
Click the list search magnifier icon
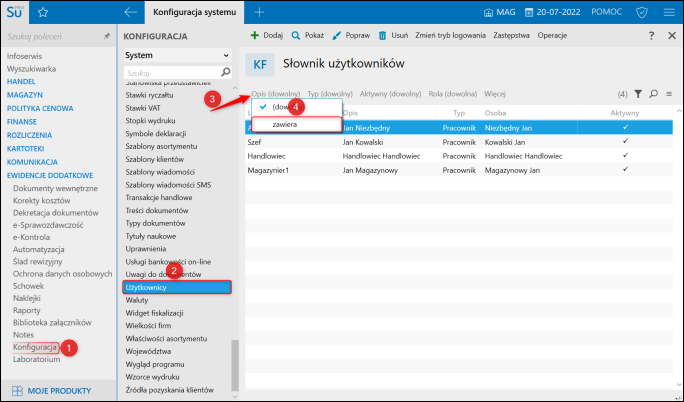(653, 94)
